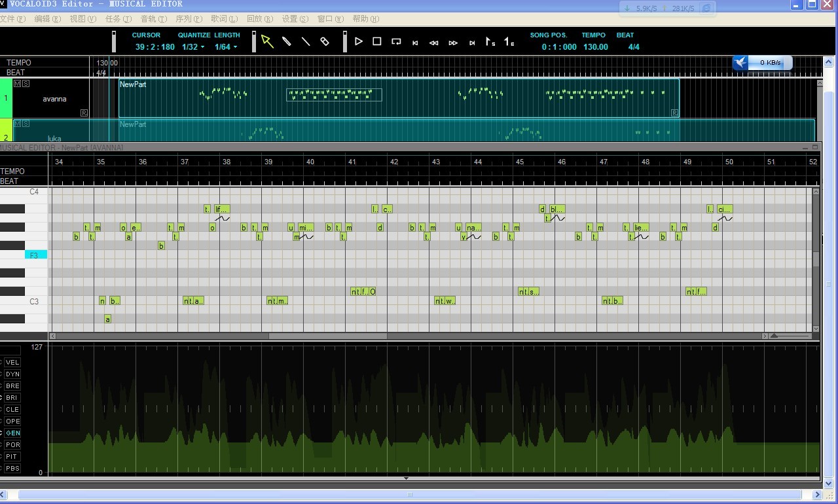Image resolution: width=838 pixels, height=504 pixels.
Task: Open the 歌词(L) menu
Action: point(224,19)
